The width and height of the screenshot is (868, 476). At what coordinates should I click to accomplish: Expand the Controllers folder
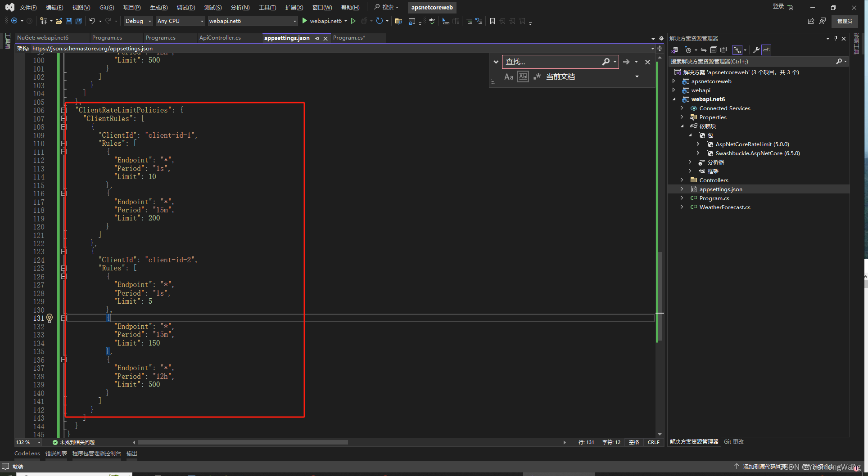682,180
